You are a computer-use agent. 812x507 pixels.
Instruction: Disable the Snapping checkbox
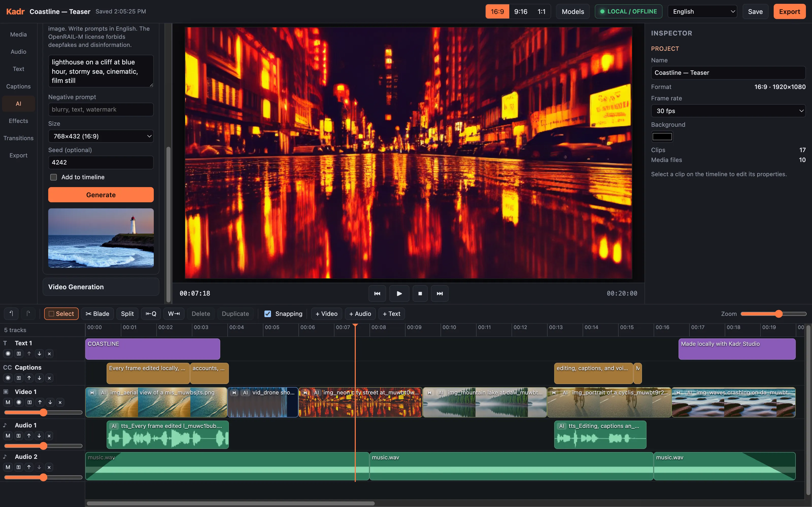coord(267,314)
